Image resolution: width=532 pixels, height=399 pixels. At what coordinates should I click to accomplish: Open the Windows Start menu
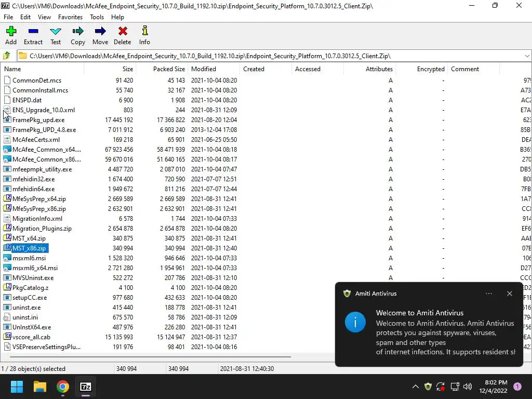click(x=17, y=387)
